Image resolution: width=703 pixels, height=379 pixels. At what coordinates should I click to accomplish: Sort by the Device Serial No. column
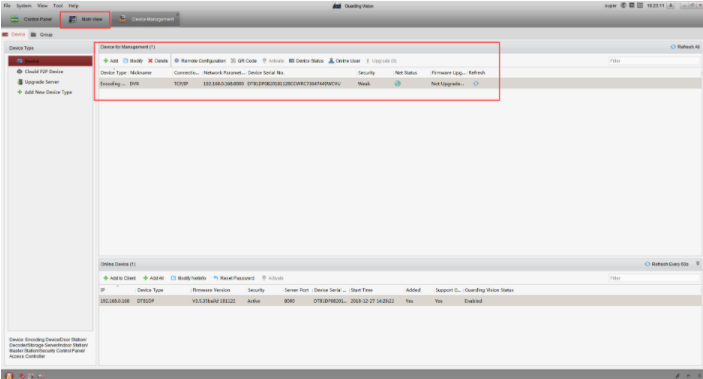point(266,73)
